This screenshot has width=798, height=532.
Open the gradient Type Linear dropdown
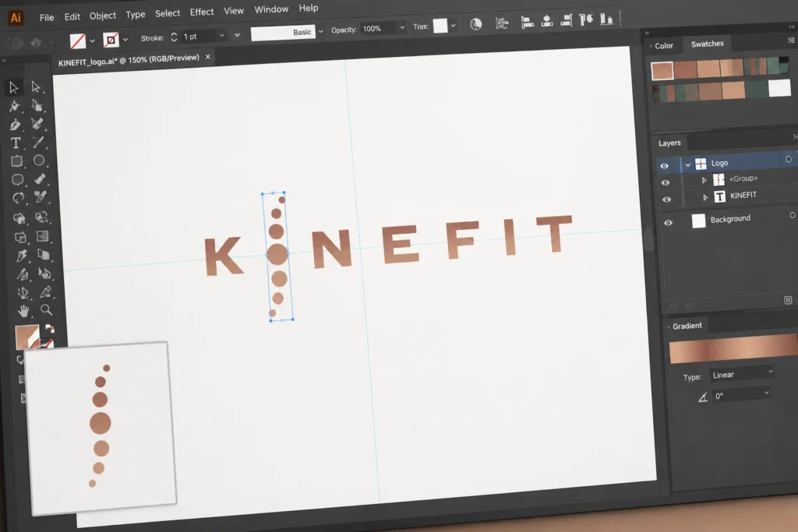(x=742, y=374)
